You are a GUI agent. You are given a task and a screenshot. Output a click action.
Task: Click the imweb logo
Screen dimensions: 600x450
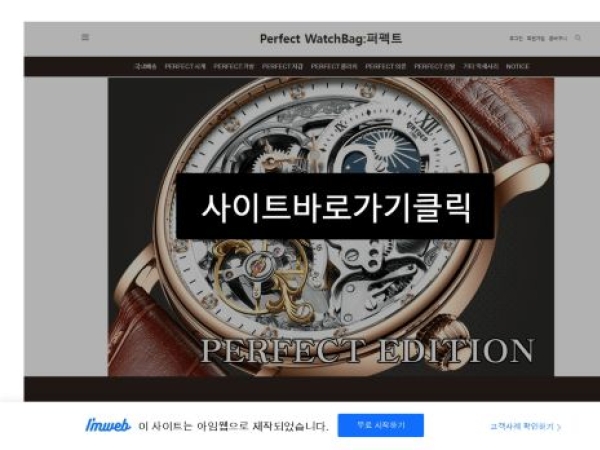point(108,426)
